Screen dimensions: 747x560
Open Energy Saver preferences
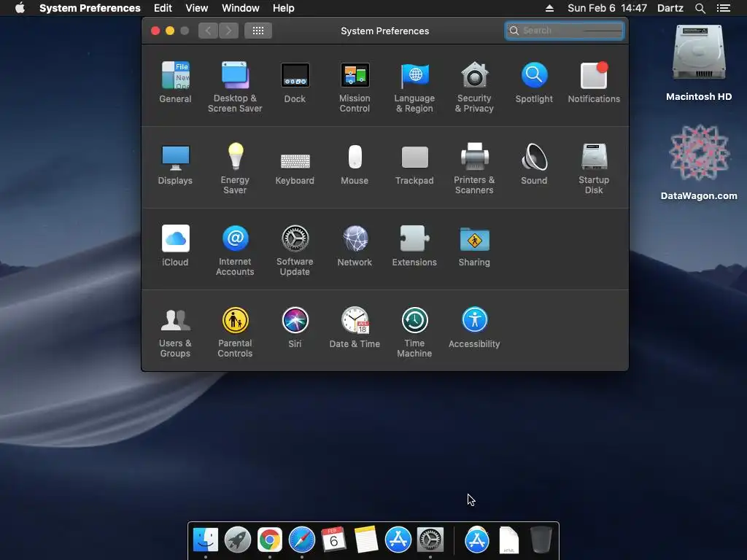click(x=235, y=168)
